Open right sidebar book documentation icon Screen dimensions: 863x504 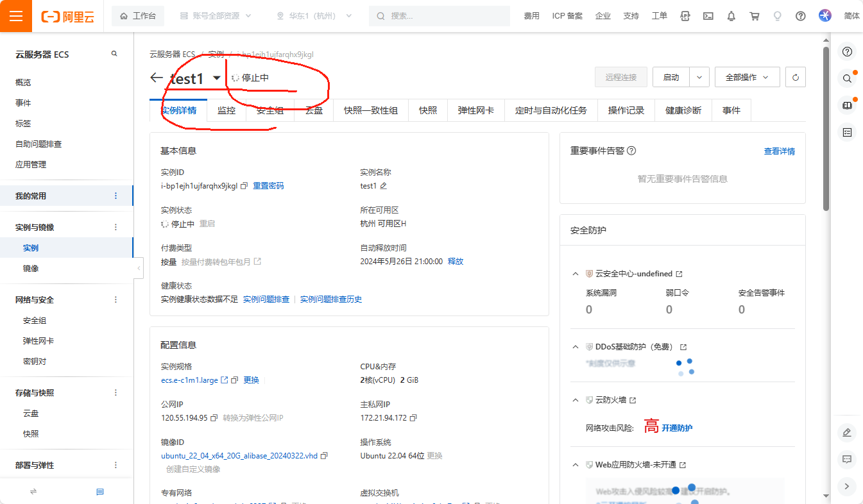tap(847, 105)
